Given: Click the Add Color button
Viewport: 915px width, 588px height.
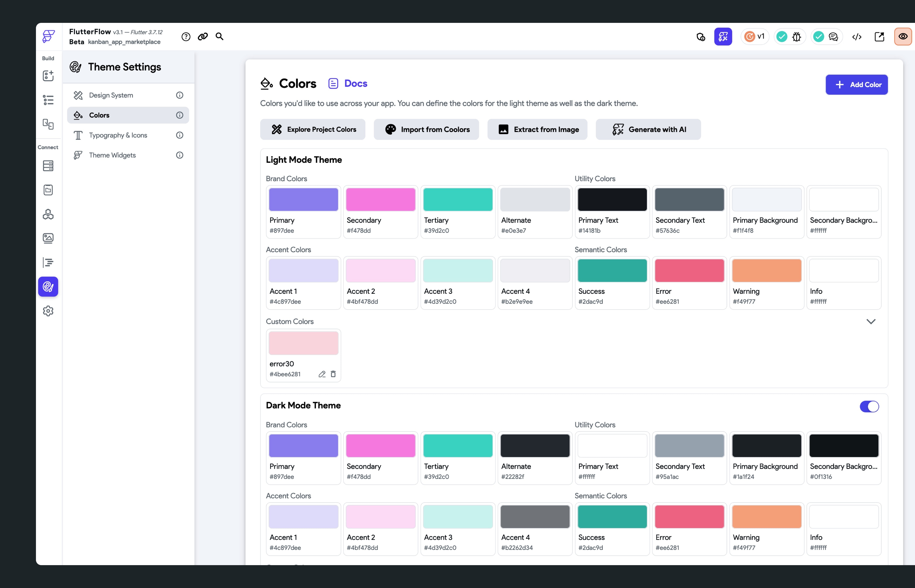Looking at the screenshot, I should [x=856, y=85].
